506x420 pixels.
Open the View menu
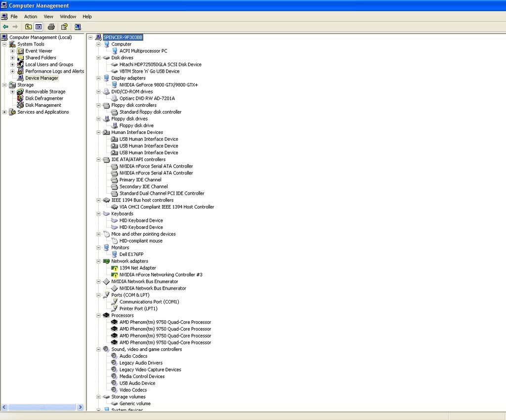click(x=48, y=16)
